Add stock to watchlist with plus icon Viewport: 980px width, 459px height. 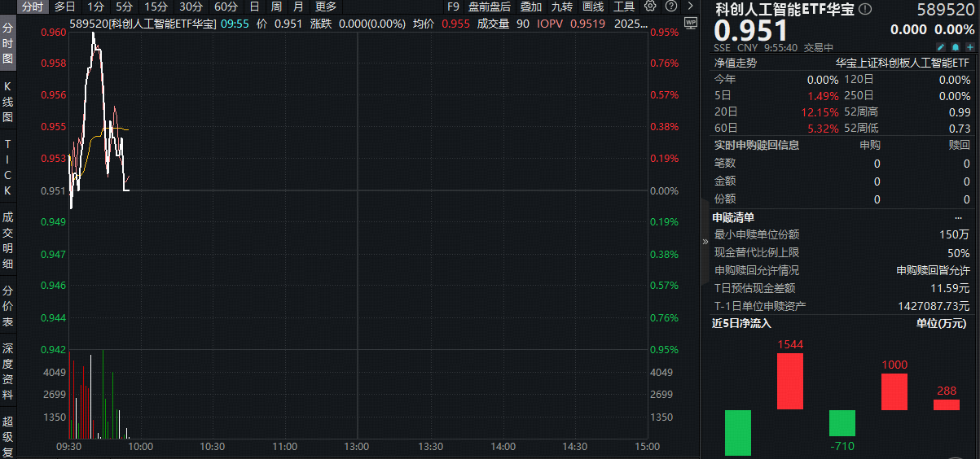pos(969,47)
